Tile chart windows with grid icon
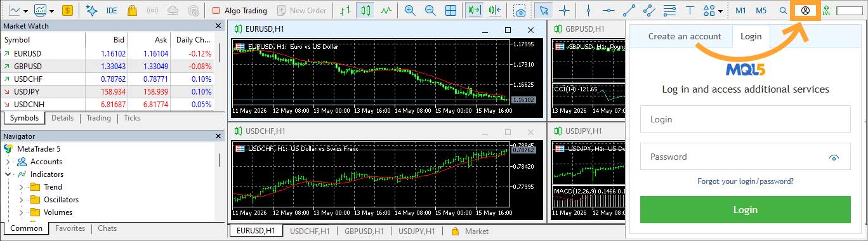 450,10
